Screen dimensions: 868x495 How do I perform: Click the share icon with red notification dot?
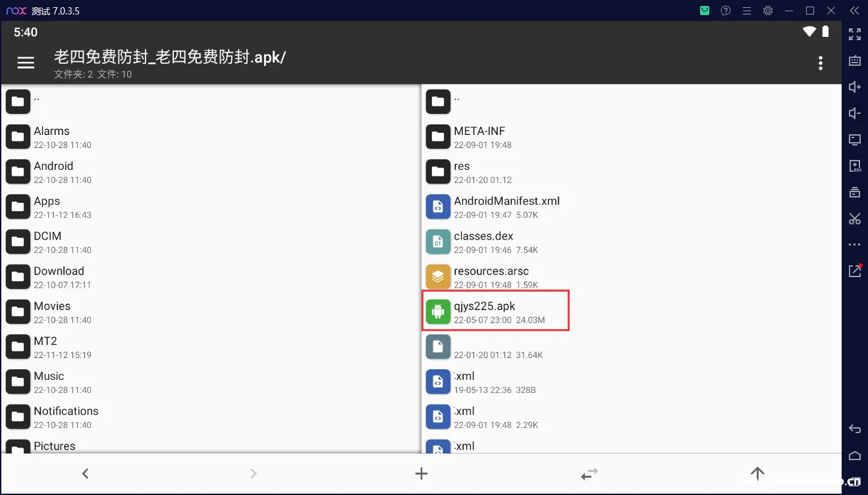pos(854,270)
